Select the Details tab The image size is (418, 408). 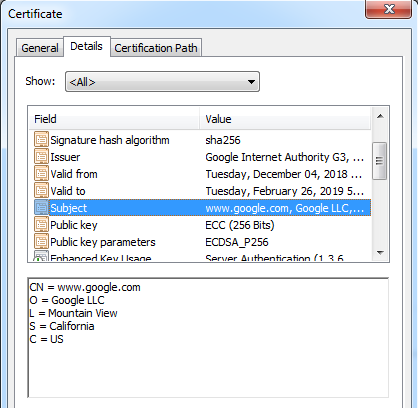pyautogui.click(x=87, y=46)
